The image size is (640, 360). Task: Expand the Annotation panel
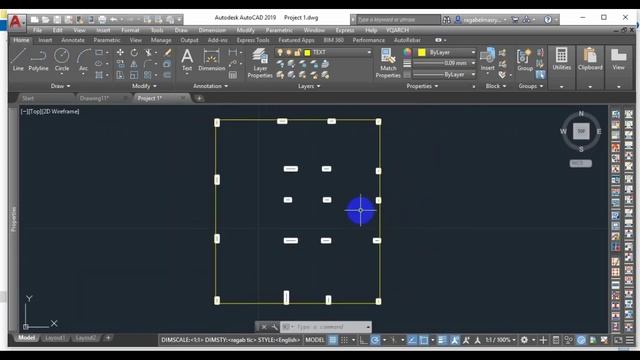click(x=211, y=86)
